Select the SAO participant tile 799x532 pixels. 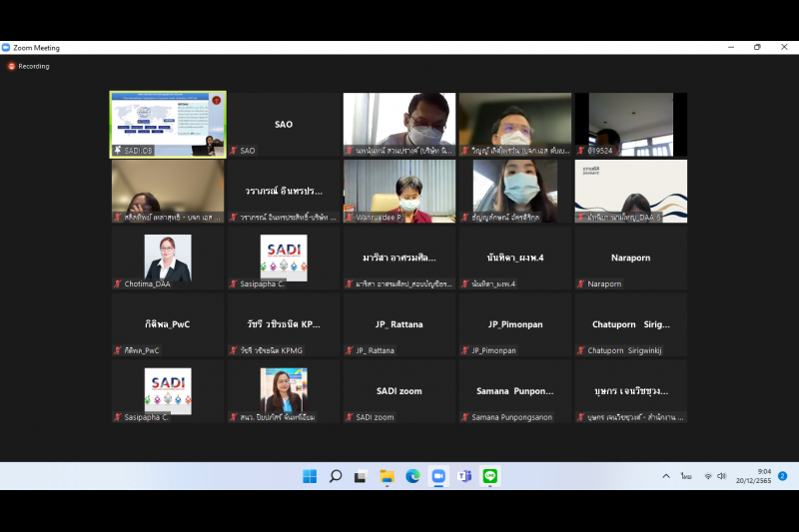click(284, 124)
